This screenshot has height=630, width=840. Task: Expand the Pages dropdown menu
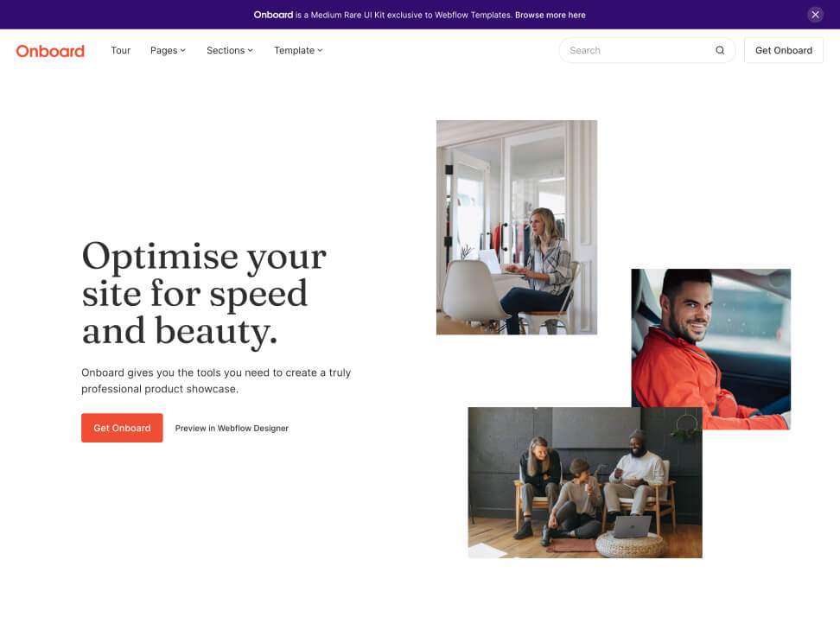168,50
